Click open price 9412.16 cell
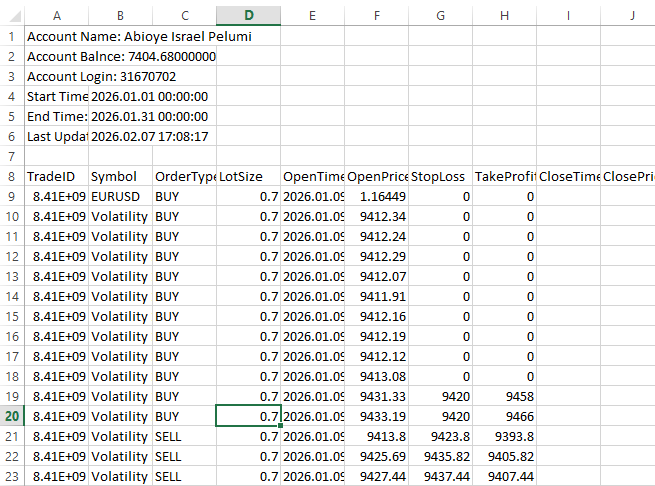This screenshot has height=486, width=655. pyautogui.click(x=376, y=317)
